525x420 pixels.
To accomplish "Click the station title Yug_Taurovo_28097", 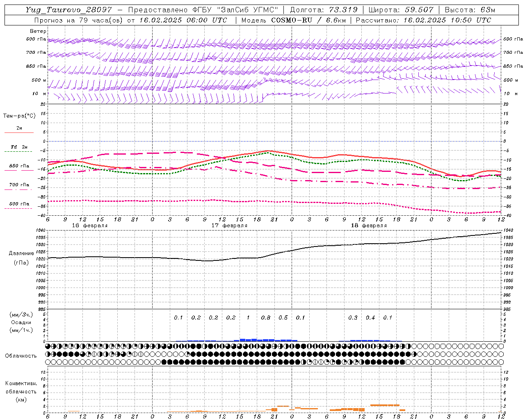I will (x=68, y=10).
